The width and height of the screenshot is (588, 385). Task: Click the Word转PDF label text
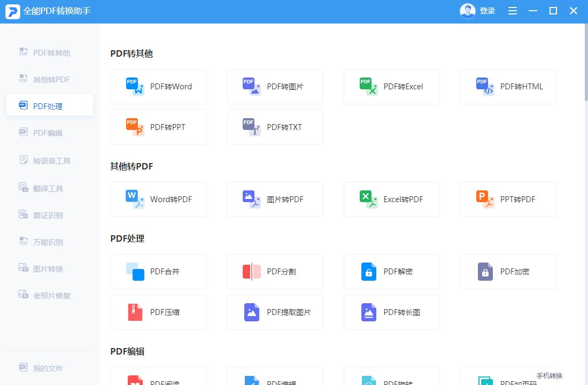point(171,199)
